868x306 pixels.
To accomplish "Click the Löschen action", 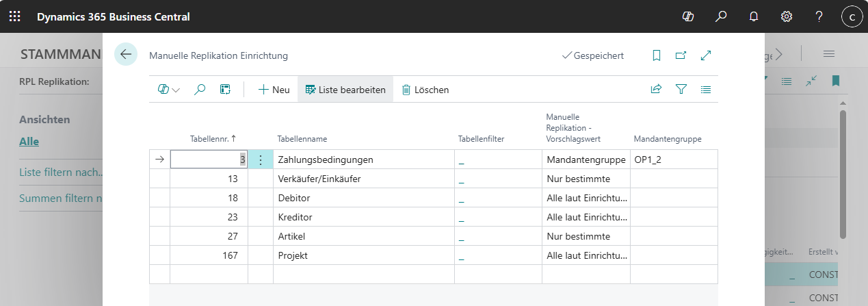I will point(425,90).
